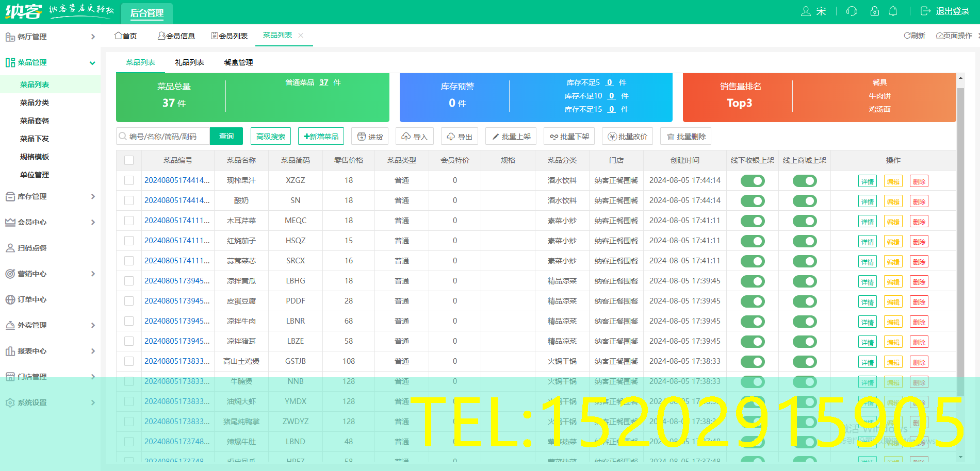980x471 pixels.
Task: Click the refresh icon in tab bar
Action: tap(907, 36)
